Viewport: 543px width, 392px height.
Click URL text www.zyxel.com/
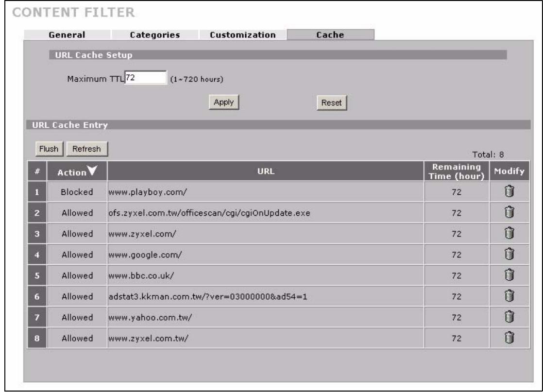[142, 234]
